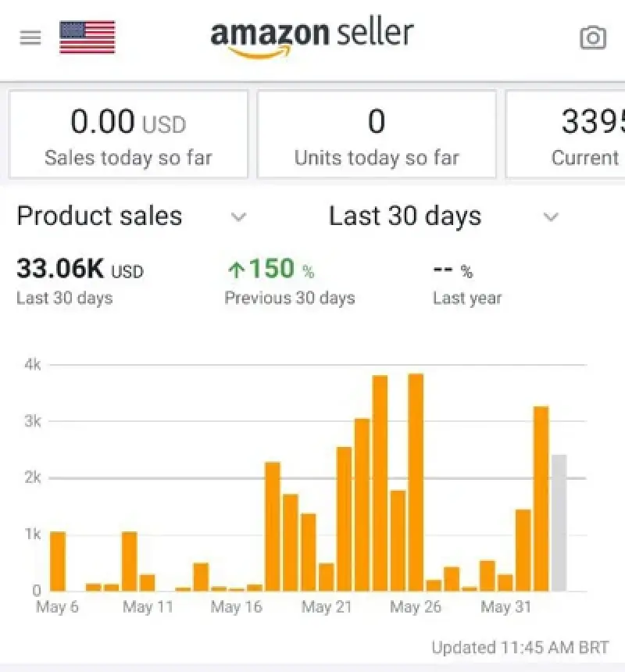Open the Units today so far card
The image size is (625, 672).
pos(377,134)
